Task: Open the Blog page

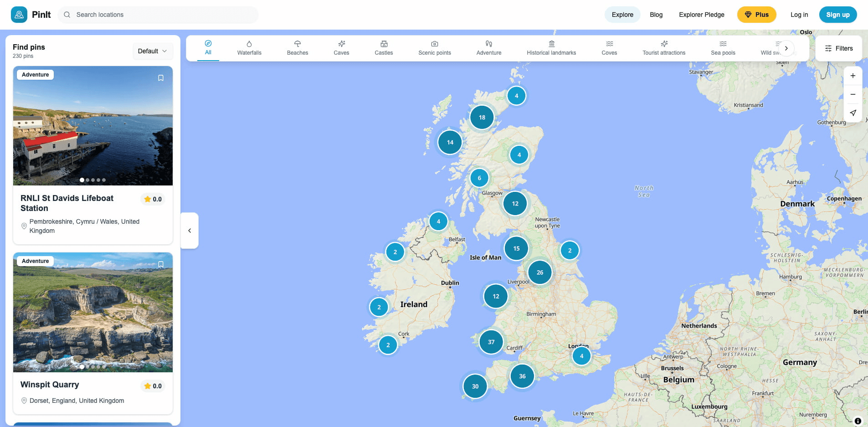Action: click(x=656, y=15)
